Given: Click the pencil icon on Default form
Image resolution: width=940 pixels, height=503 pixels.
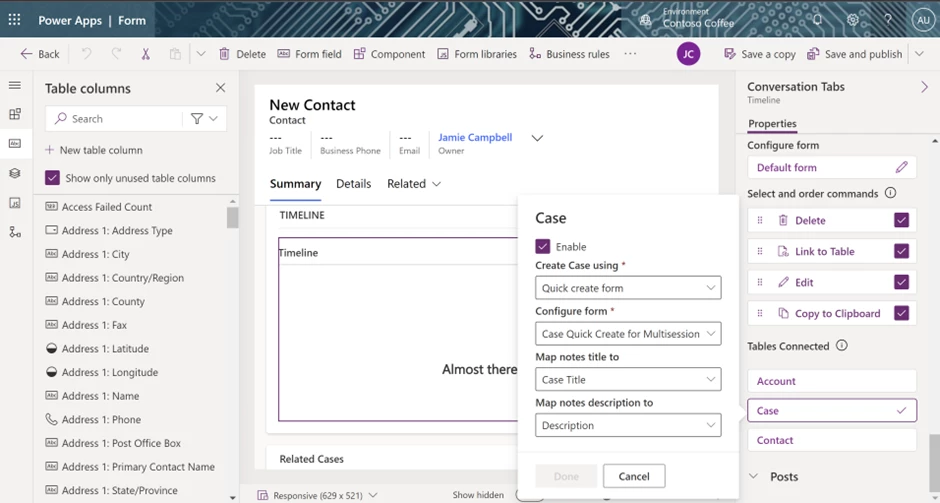Looking at the screenshot, I should pos(901,167).
